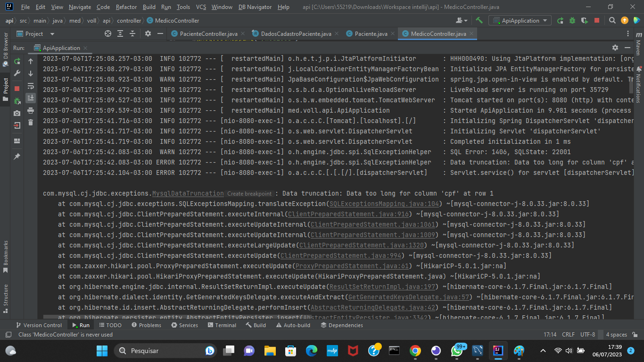644x362 pixels.
Task: Open WhatsApp from the taskbar
Action: (x=457, y=351)
